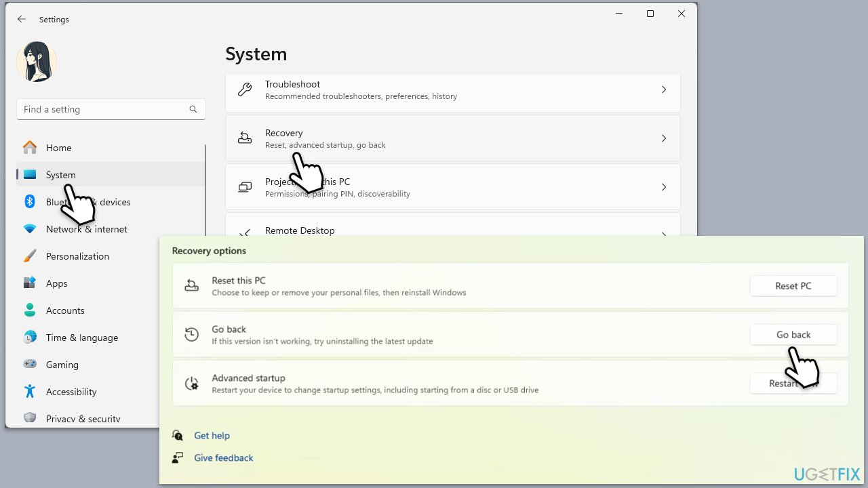Screen dimensions: 868x488
Task: Close the Settings window
Action: pyautogui.click(x=682, y=14)
